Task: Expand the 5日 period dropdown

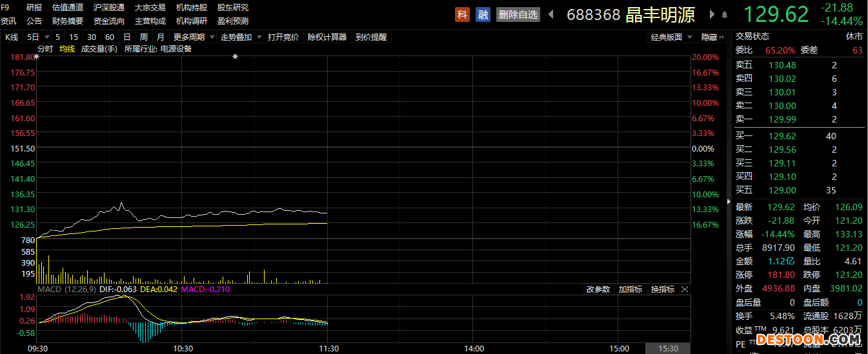Action: pos(37,37)
